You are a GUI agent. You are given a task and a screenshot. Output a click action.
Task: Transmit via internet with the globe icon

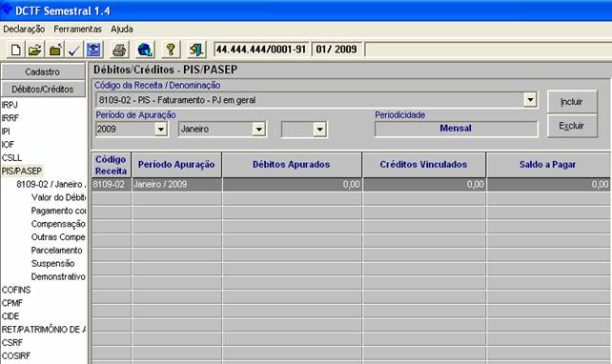tap(145, 50)
